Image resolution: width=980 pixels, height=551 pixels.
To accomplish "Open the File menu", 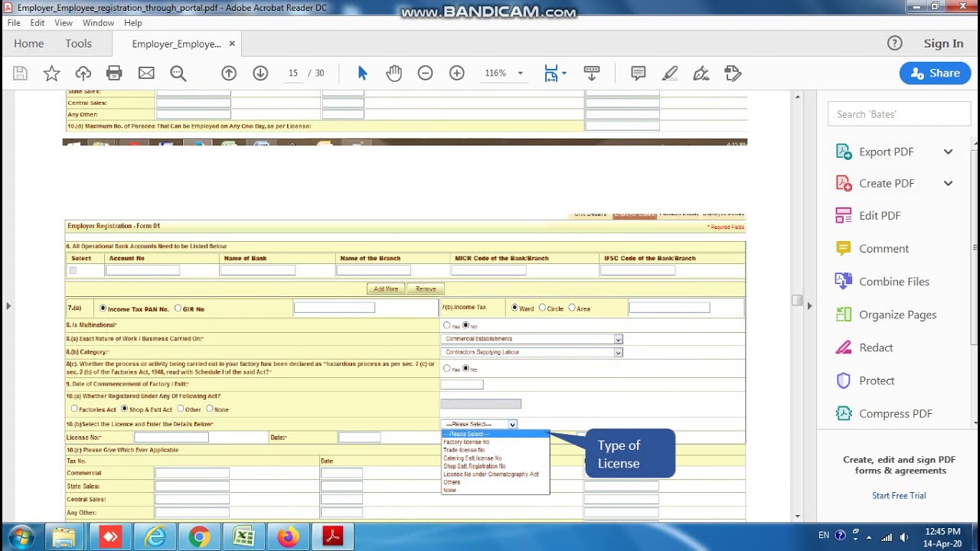I will click(14, 23).
